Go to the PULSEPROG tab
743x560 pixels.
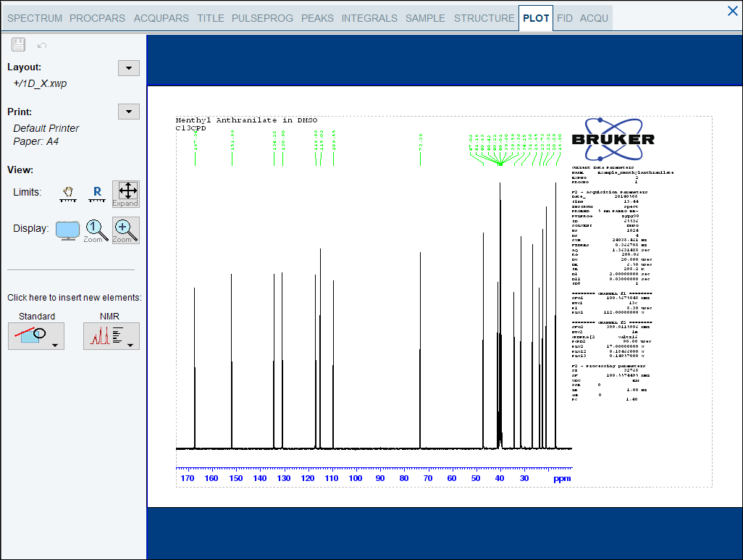click(262, 19)
